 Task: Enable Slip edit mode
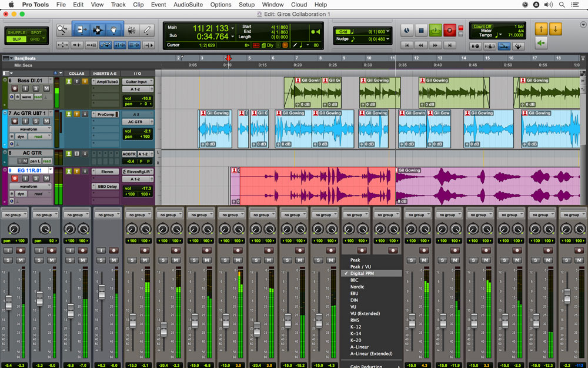click(16, 39)
